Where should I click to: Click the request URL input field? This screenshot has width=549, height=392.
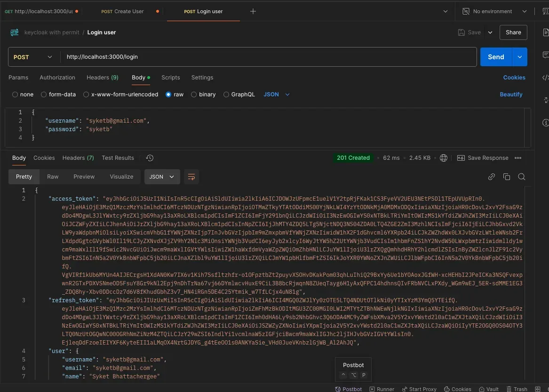point(268,57)
